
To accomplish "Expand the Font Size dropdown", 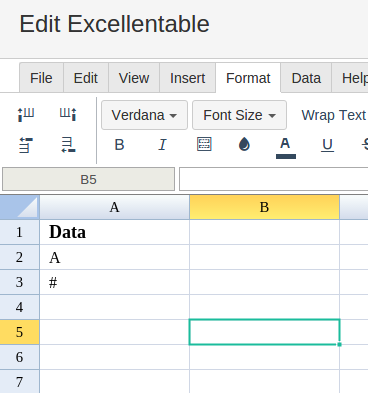I will [239, 115].
